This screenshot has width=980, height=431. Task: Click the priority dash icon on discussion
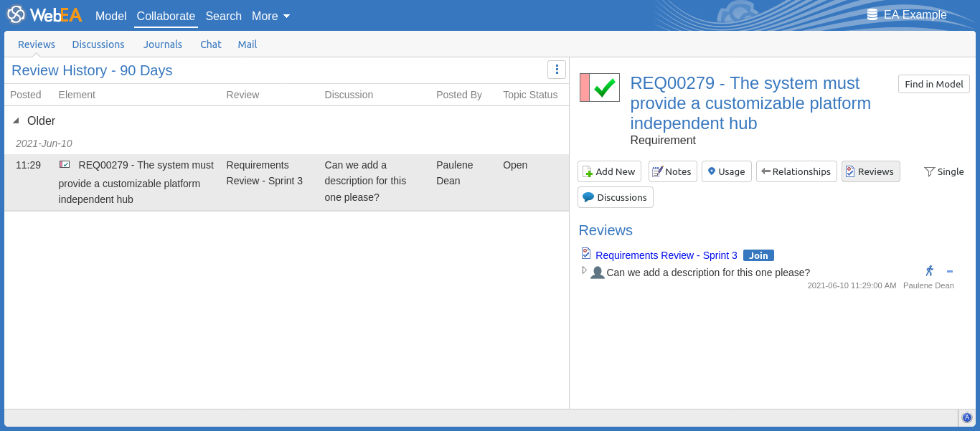coord(950,271)
